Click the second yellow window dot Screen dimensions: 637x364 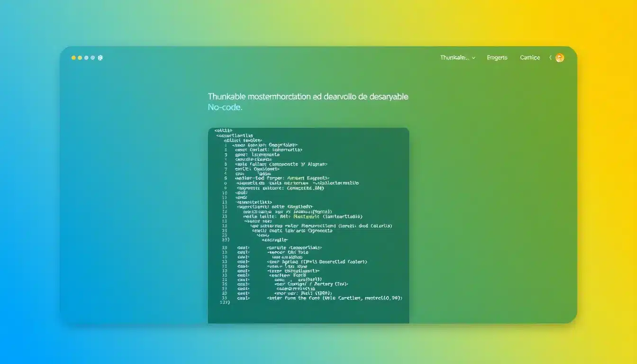80,58
